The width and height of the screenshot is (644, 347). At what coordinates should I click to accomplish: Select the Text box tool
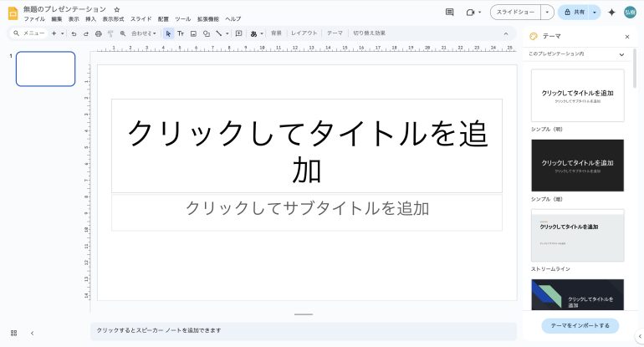click(x=181, y=33)
